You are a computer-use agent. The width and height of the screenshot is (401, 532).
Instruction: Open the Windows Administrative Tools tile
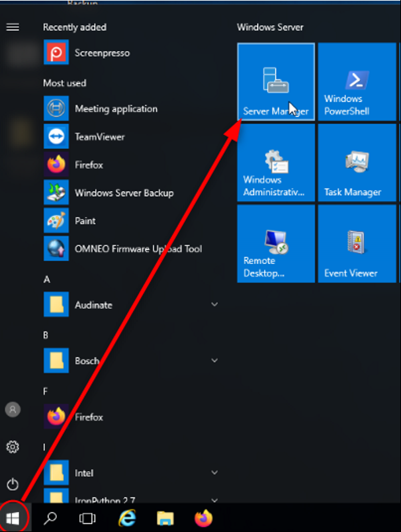coord(276,163)
